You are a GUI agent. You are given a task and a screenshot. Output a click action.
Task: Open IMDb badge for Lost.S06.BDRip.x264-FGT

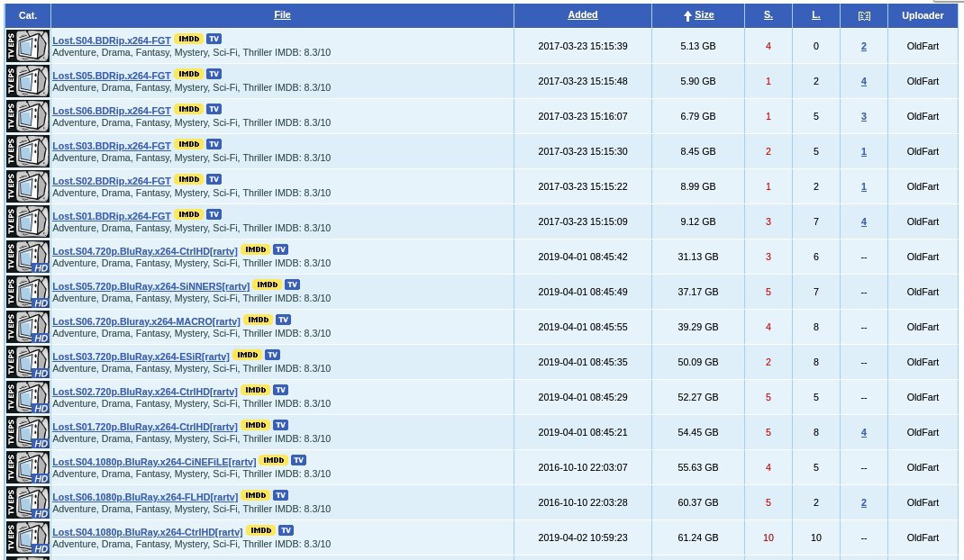coord(188,109)
